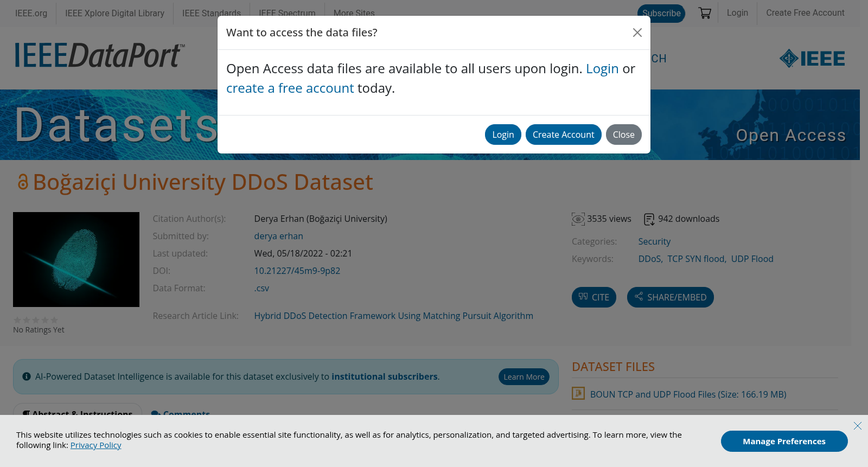Open the 'institutional subscribers' link

[385, 376]
